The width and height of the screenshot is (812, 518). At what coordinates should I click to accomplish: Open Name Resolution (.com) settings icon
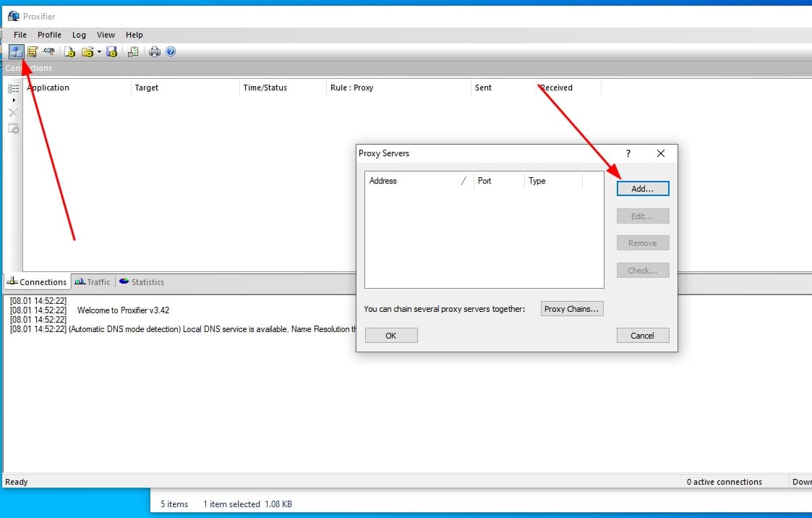click(x=48, y=51)
